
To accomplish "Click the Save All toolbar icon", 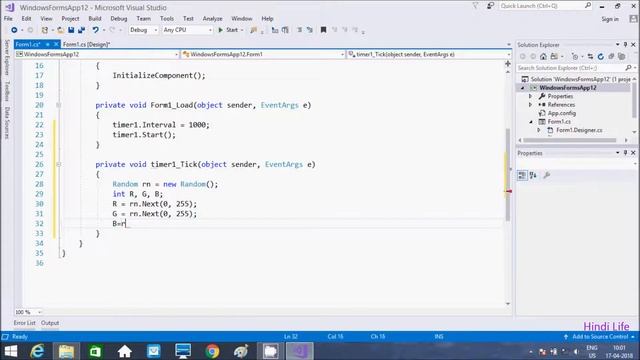I will coord(81,30).
